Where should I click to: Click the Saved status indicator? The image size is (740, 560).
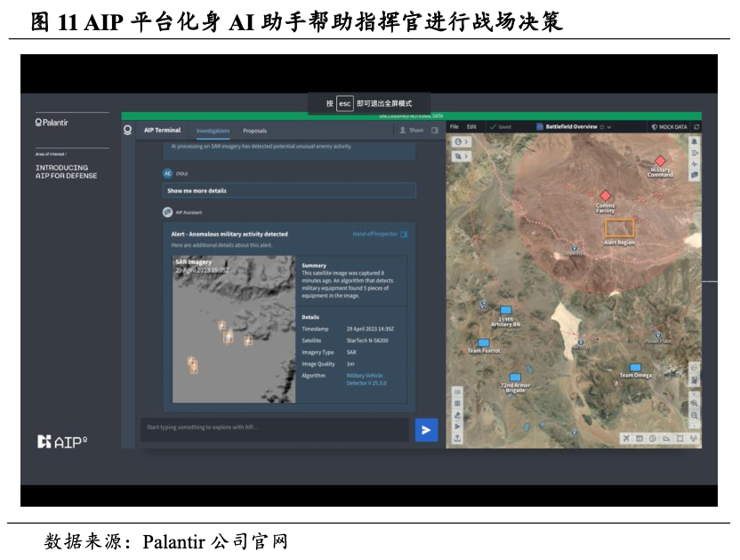500,127
